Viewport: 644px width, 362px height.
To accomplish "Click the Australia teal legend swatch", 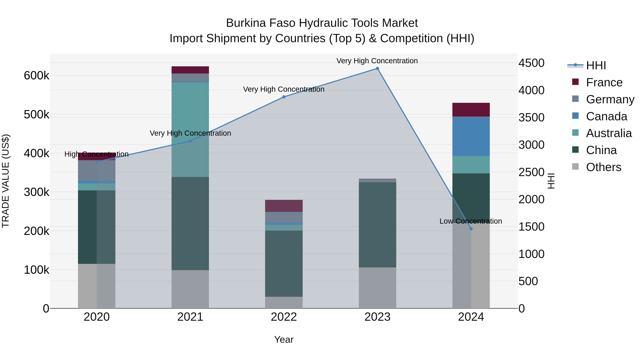I will (x=575, y=133).
